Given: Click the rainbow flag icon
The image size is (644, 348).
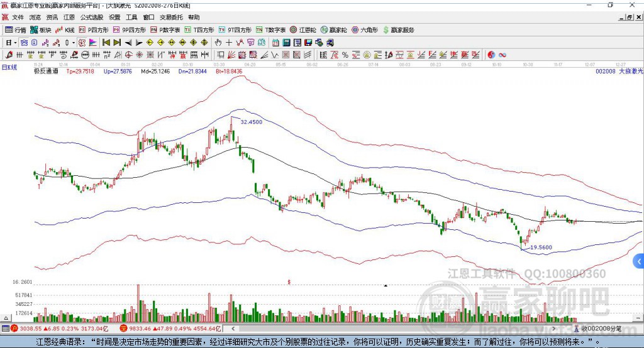Looking at the screenshot, I should [x=93, y=42].
